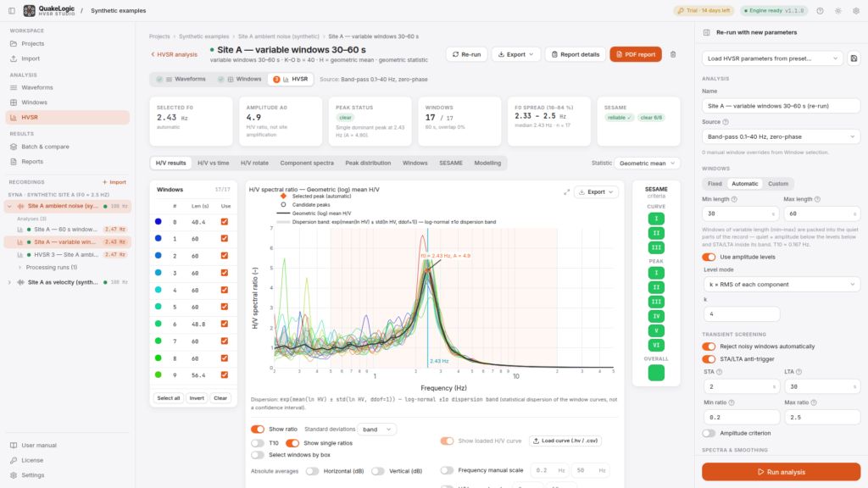Viewport: 868px width, 488px height.
Task: Click SESAME curve criterion I badge
Action: (x=656, y=219)
